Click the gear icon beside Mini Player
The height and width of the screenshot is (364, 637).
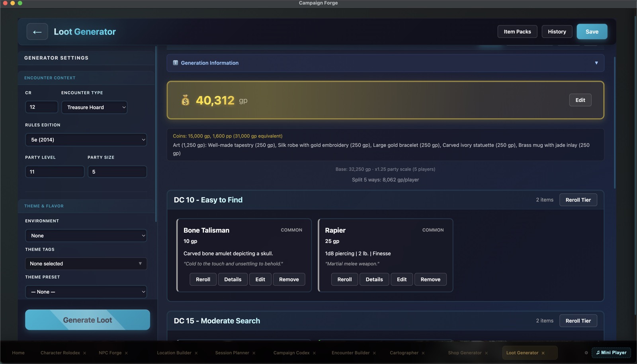(586, 353)
